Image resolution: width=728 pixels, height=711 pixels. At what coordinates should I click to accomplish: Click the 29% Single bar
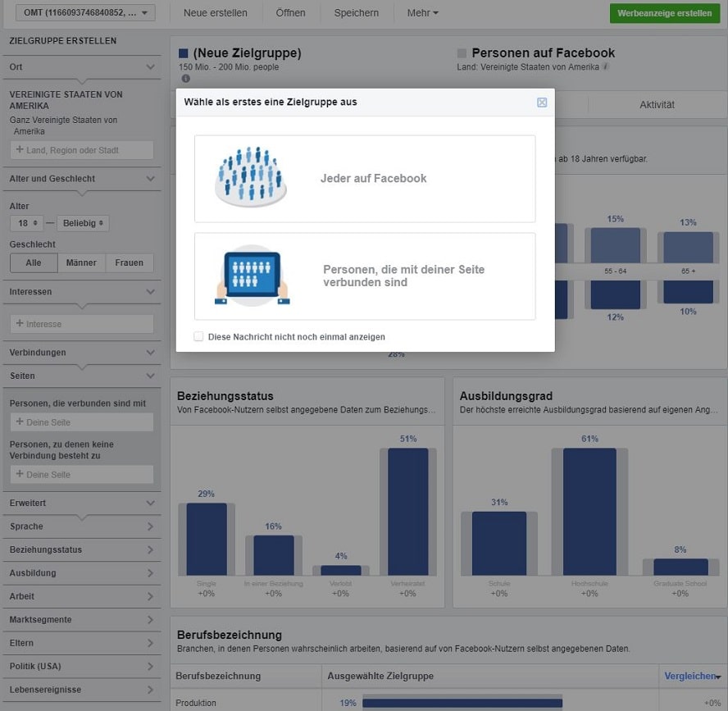click(207, 539)
